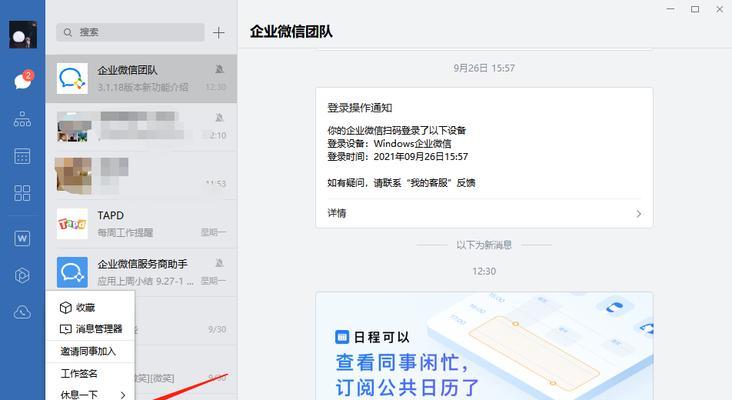Open the blurred group chat avatar

[x=72, y=126]
